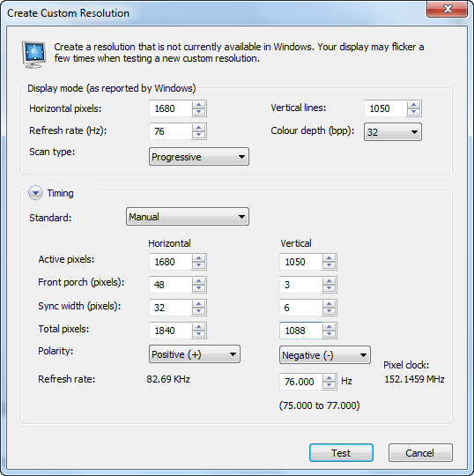This screenshot has height=476, width=474.
Task: Increase Vertical lines with the up arrow
Action: click(x=413, y=105)
